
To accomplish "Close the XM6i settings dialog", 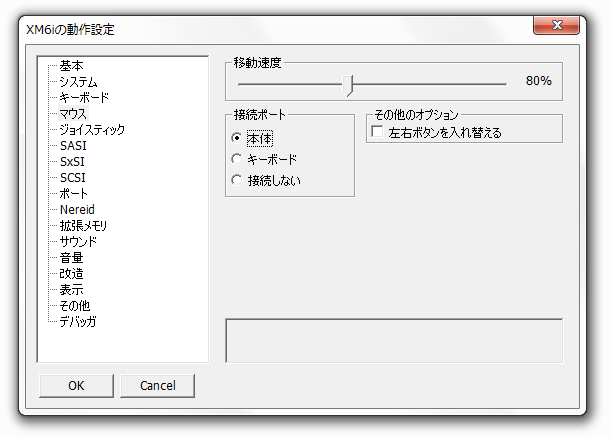I will click(x=556, y=25).
